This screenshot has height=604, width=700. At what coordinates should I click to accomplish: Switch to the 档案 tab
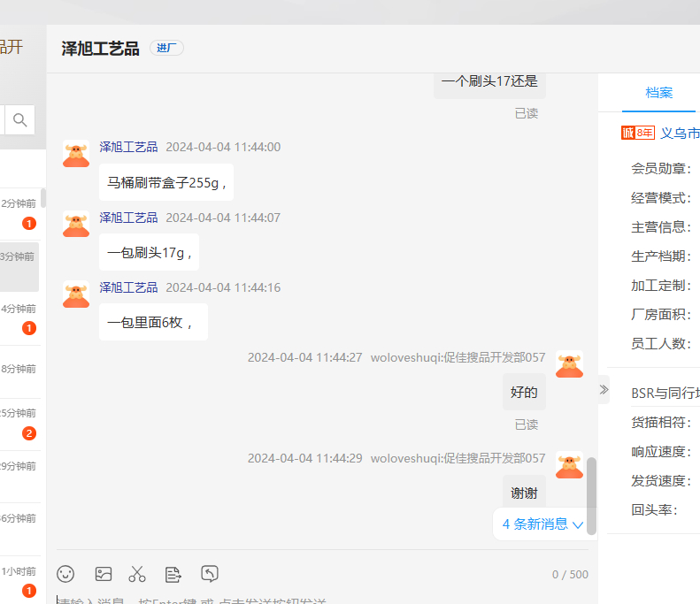pos(658,93)
